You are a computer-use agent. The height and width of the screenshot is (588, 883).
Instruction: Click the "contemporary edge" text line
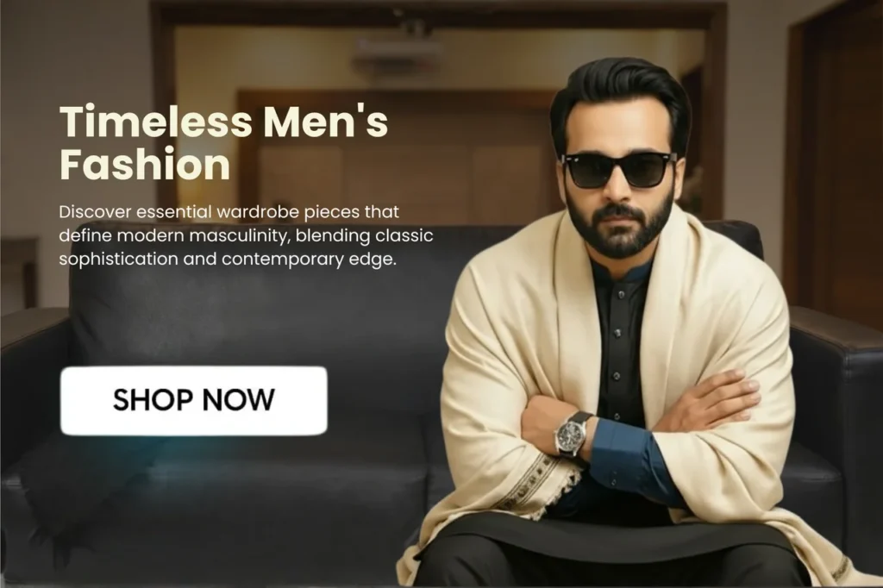310,260
